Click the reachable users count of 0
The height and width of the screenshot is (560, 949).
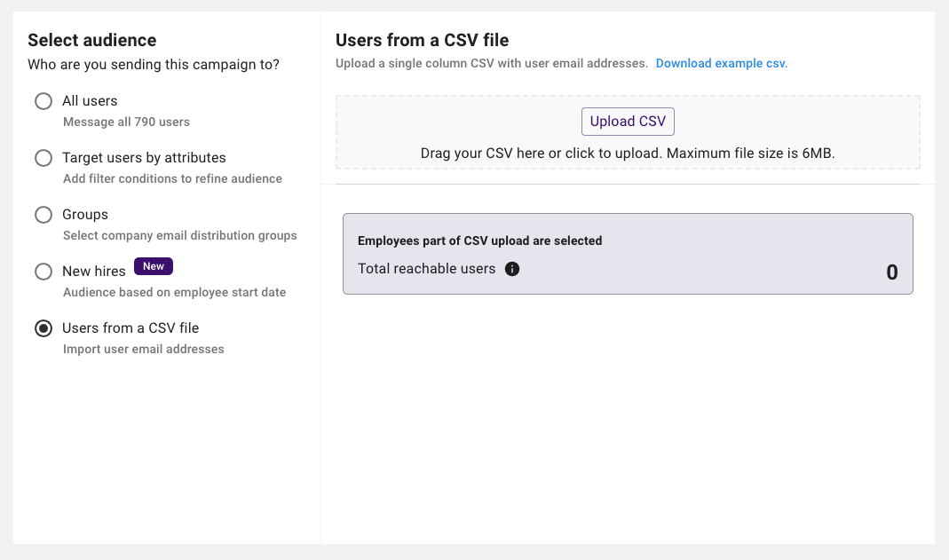click(892, 272)
